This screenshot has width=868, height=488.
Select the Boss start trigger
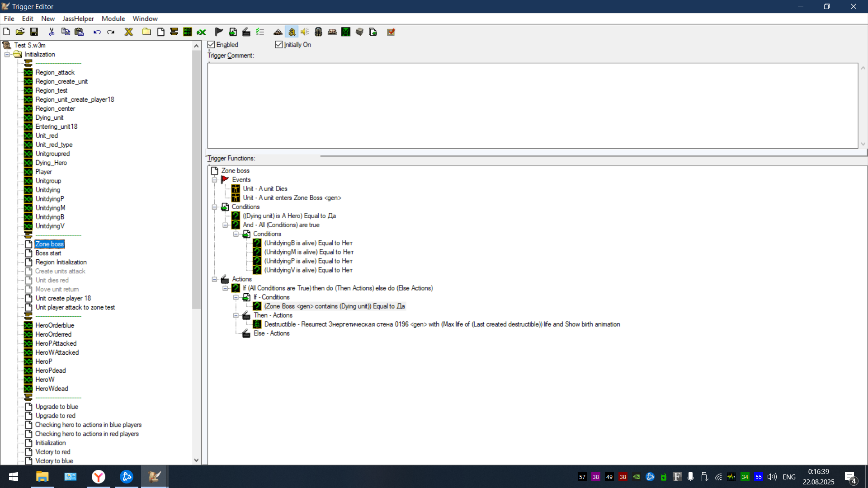(x=48, y=253)
